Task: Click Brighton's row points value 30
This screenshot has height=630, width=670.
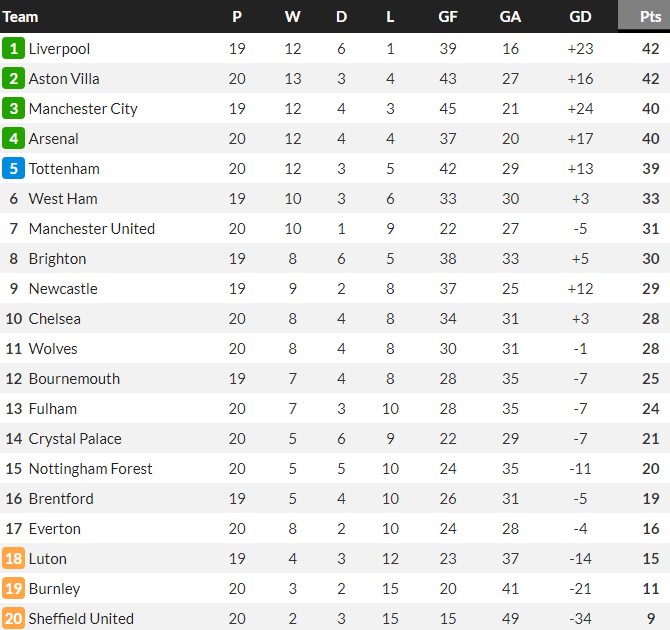Action: click(650, 259)
